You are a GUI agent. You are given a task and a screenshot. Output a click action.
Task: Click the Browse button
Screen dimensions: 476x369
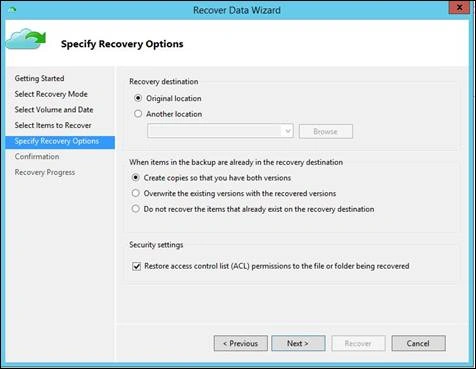pyautogui.click(x=326, y=131)
